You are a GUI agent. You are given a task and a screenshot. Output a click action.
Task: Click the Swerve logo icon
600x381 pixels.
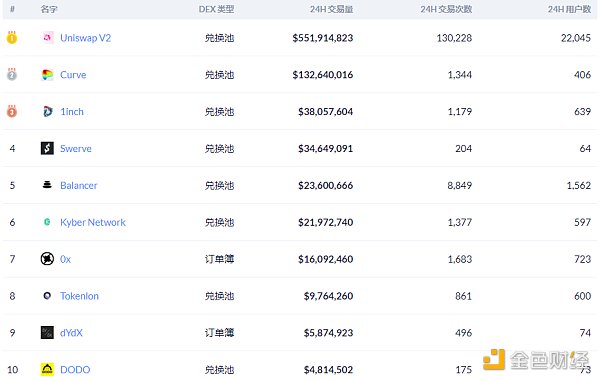tap(47, 148)
